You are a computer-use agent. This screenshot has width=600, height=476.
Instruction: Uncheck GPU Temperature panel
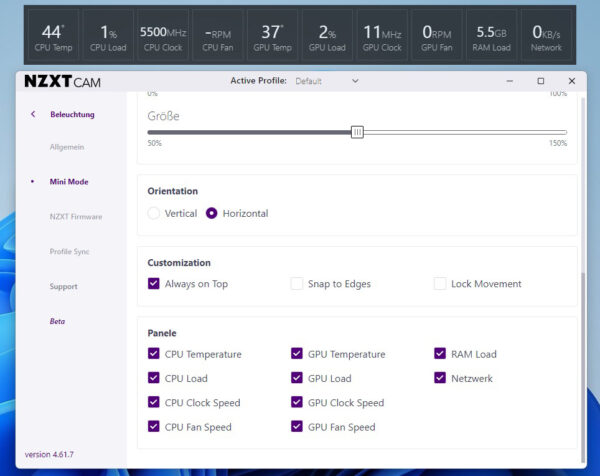[297, 354]
